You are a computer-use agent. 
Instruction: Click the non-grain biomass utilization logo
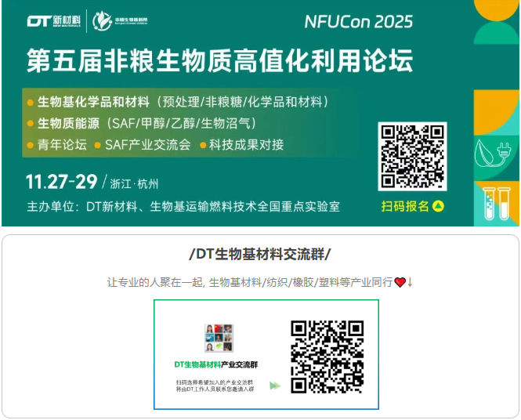(x=120, y=21)
